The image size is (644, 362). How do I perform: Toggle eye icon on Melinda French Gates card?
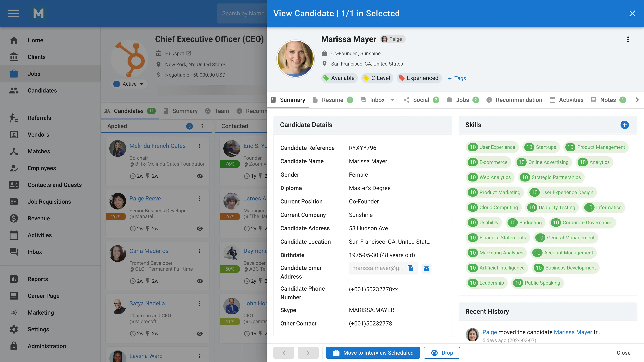pyautogui.click(x=200, y=176)
